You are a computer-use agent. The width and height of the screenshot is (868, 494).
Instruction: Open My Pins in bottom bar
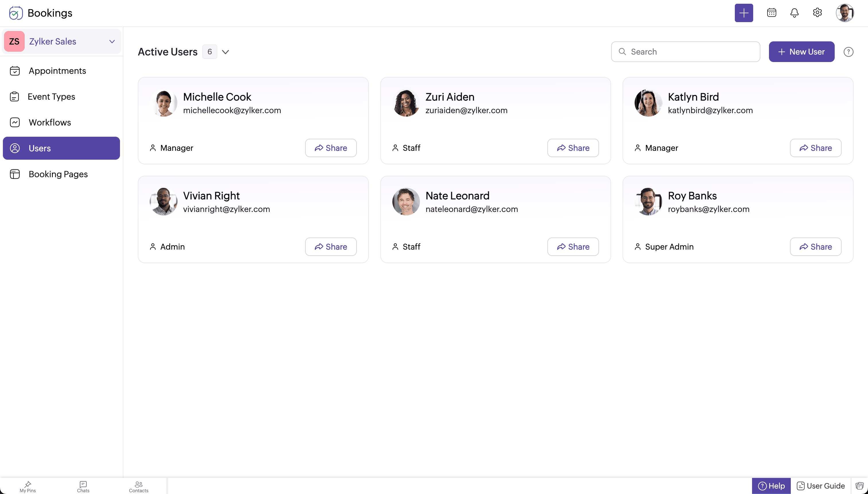pos(28,487)
